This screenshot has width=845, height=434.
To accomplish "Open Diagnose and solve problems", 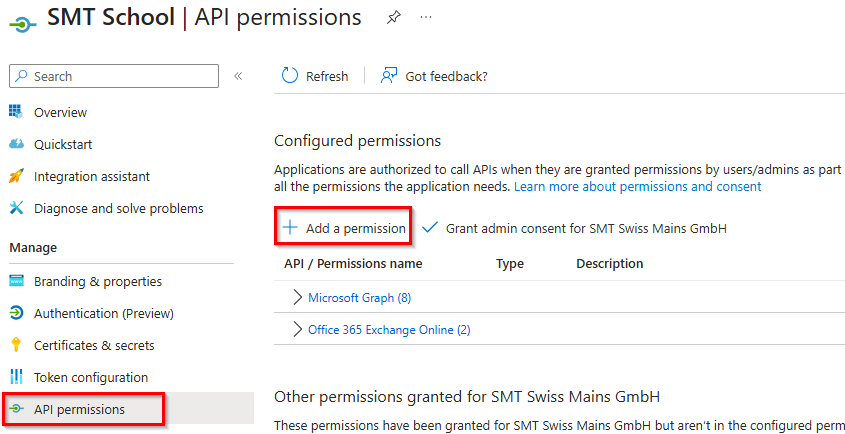I will tap(118, 208).
